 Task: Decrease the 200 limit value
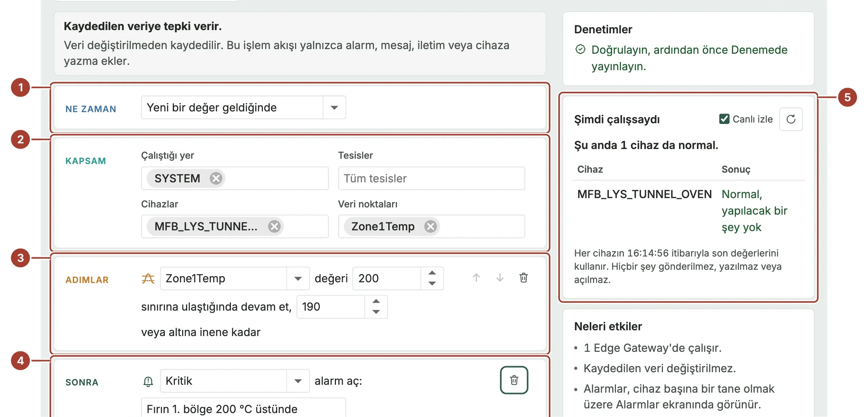coord(432,284)
